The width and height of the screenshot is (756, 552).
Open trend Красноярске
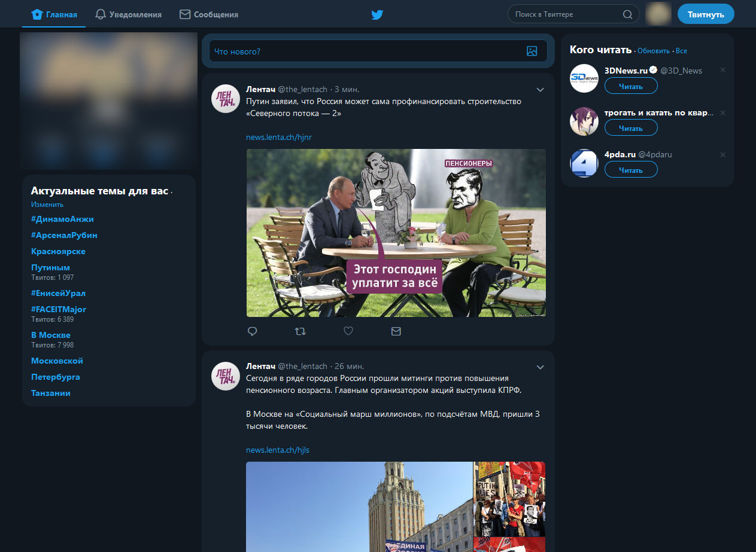point(58,251)
